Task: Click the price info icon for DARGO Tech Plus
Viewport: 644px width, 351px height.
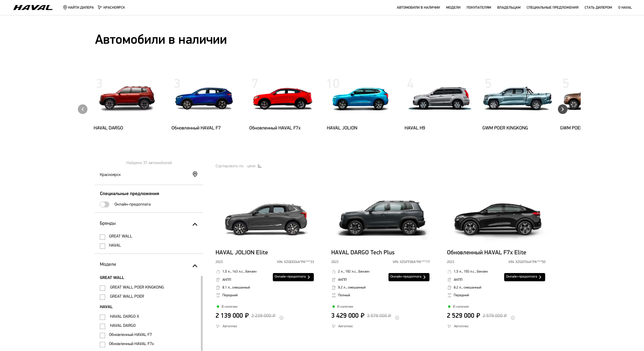Action: click(x=397, y=318)
